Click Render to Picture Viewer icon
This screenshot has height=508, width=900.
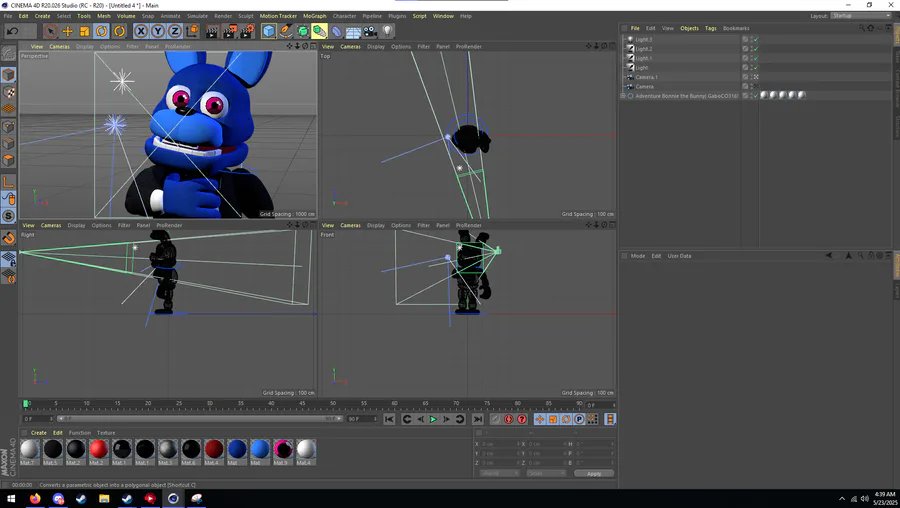pyautogui.click(x=230, y=31)
